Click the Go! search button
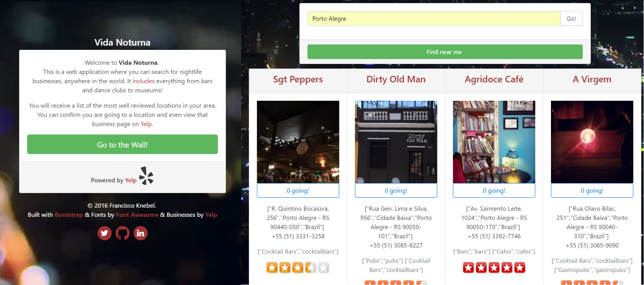The image size is (644, 285). 571,18
